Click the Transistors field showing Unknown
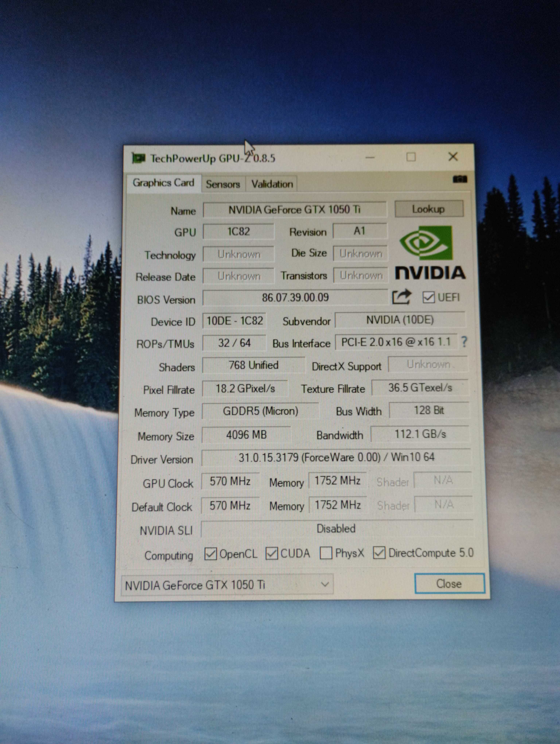The width and height of the screenshot is (560, 744). [x=361, y=276]
